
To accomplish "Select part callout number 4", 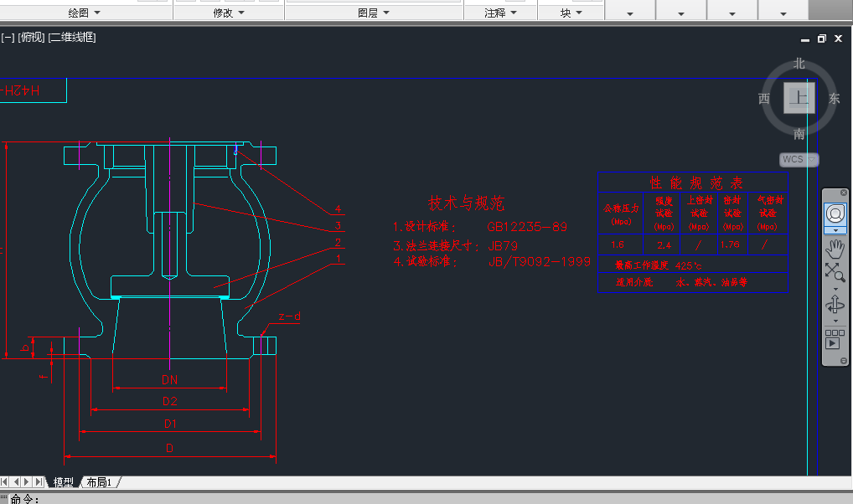I will pos(338,208).
